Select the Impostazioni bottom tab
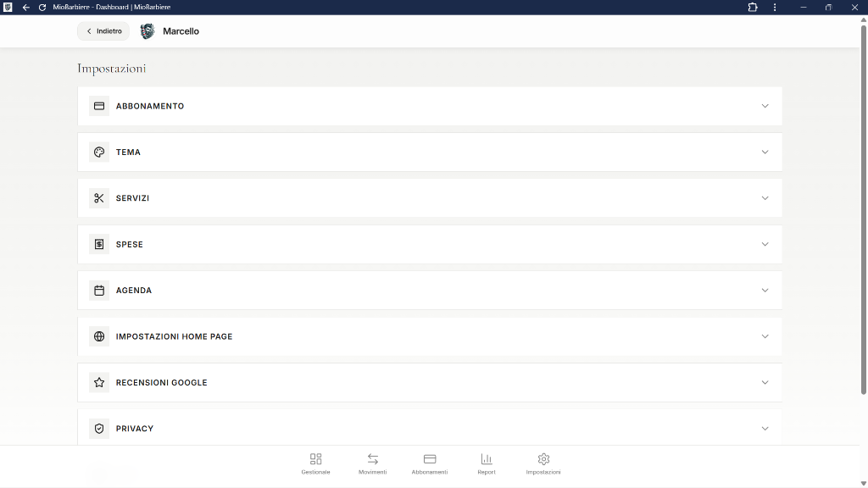Viewport: 868px width, 488px height. 543,463
